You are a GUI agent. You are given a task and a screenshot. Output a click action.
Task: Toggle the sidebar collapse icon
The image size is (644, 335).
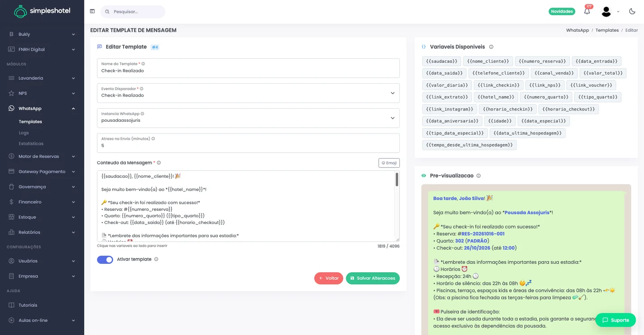[92, 11]
